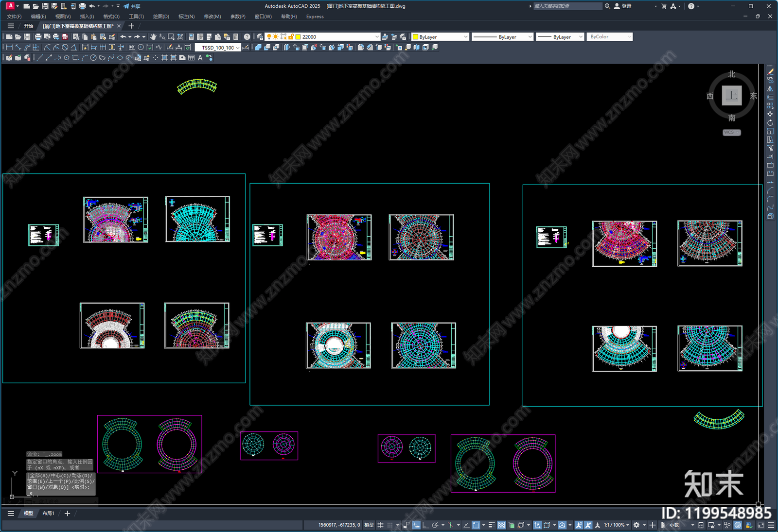
Task: Click the WCS label under the ViewCube
Action: click(732, 132)
